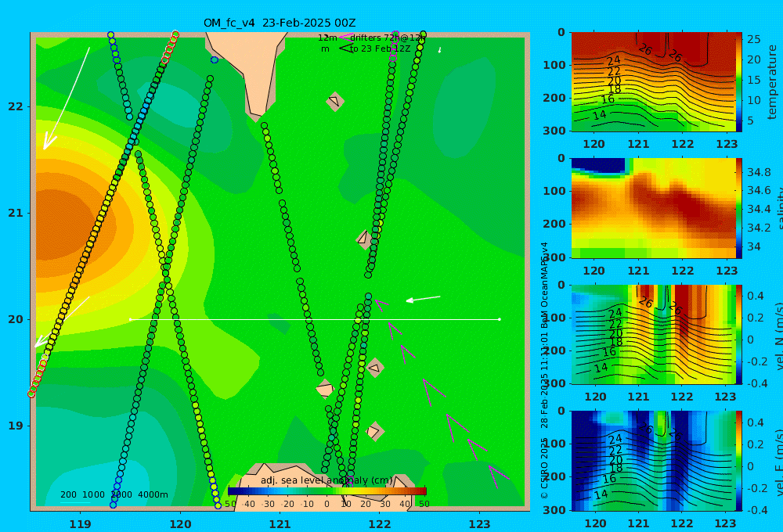The height and width of the screenshot is (532, 783).
Task: Open the northward velocity section panel
Action: [x=653, y=334]
